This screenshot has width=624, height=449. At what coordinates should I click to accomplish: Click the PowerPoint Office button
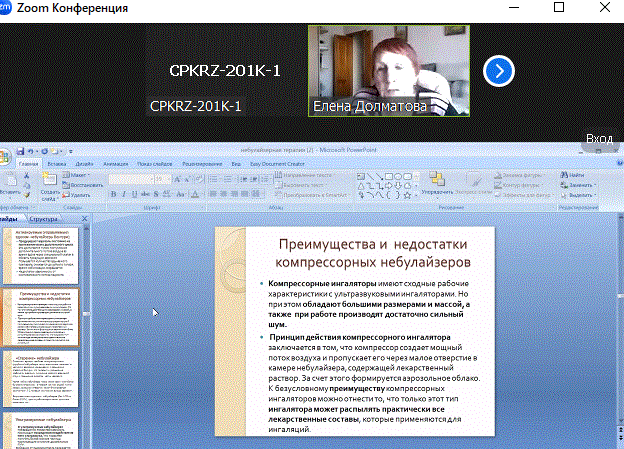pos(4,156)
